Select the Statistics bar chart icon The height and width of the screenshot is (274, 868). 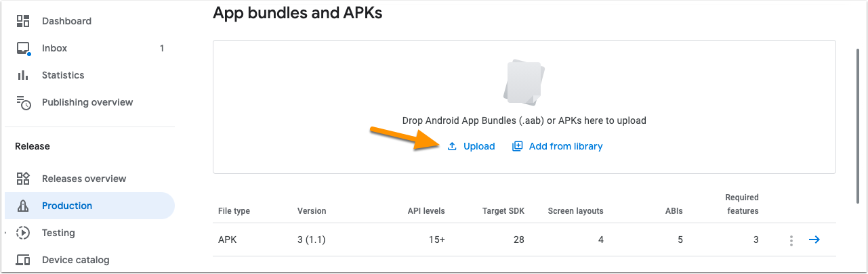[23, 75]
